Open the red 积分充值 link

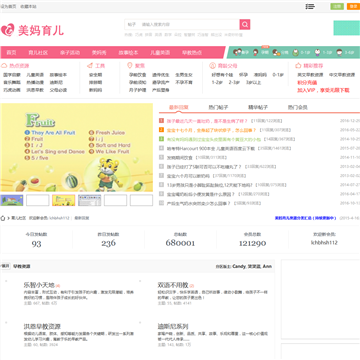[307, 83]
